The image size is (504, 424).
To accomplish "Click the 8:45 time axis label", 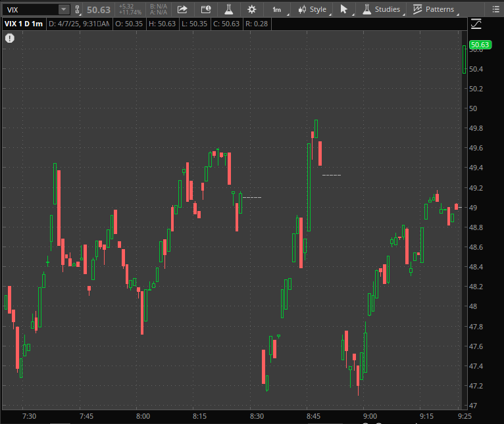I will [x=313, y=416].
